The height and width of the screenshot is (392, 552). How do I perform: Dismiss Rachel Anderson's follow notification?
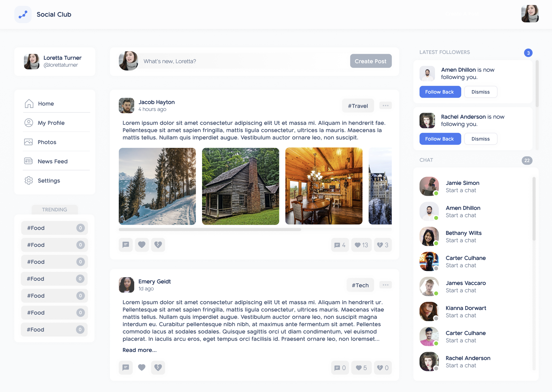pyautogui.click(x=481, y=139)
